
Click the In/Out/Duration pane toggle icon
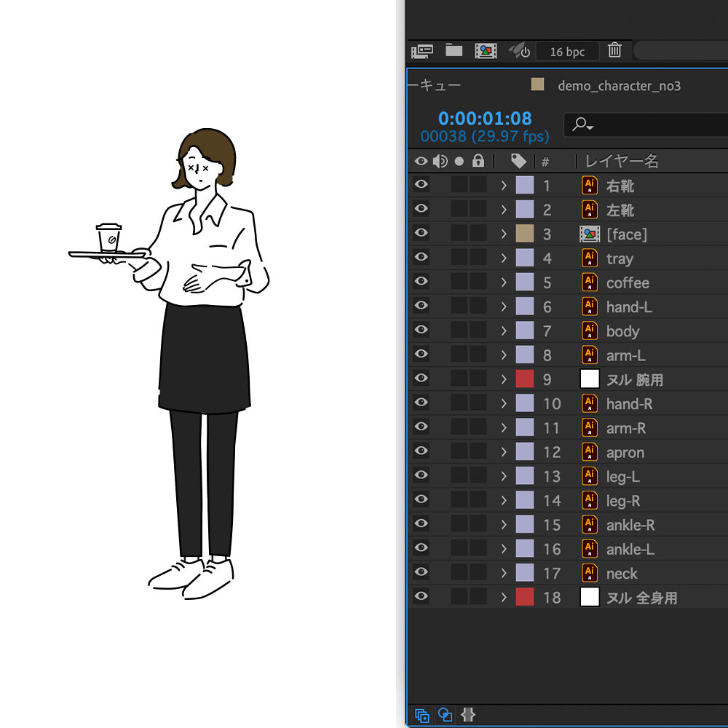468,715
